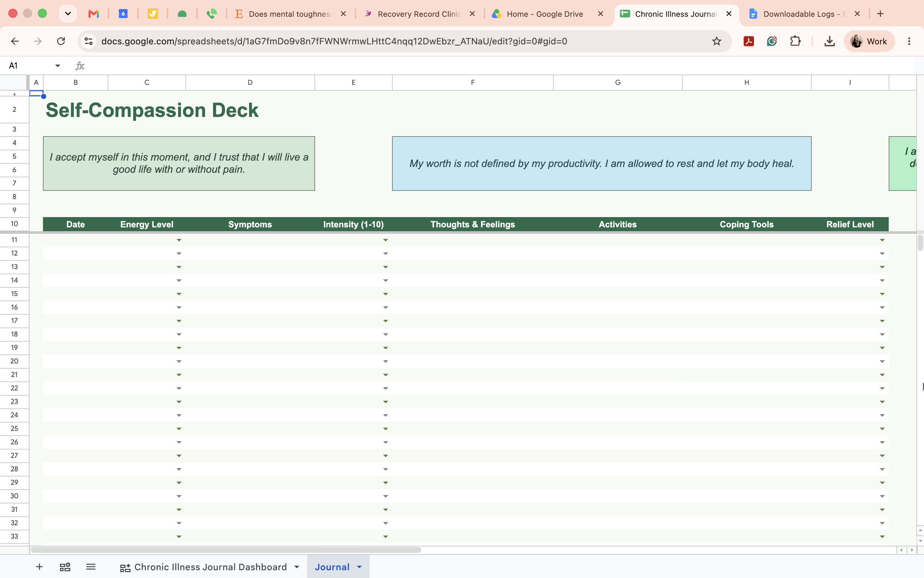924x578 pixels.
Task: Open the pinned green phone tab
Action: coord(212,14)
